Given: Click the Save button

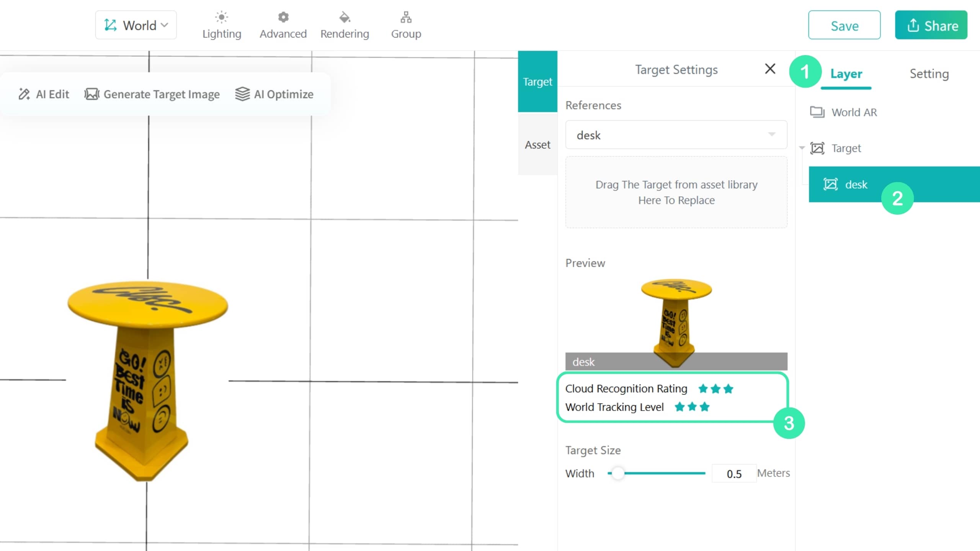Looking at the screenshot, I should [844, 25].
